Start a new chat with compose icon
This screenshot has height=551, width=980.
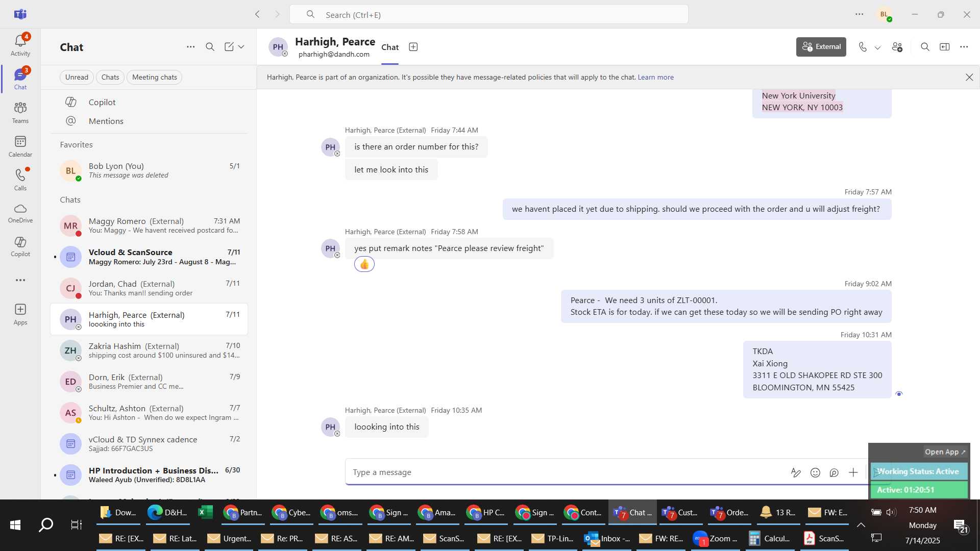tap(229, 47)
